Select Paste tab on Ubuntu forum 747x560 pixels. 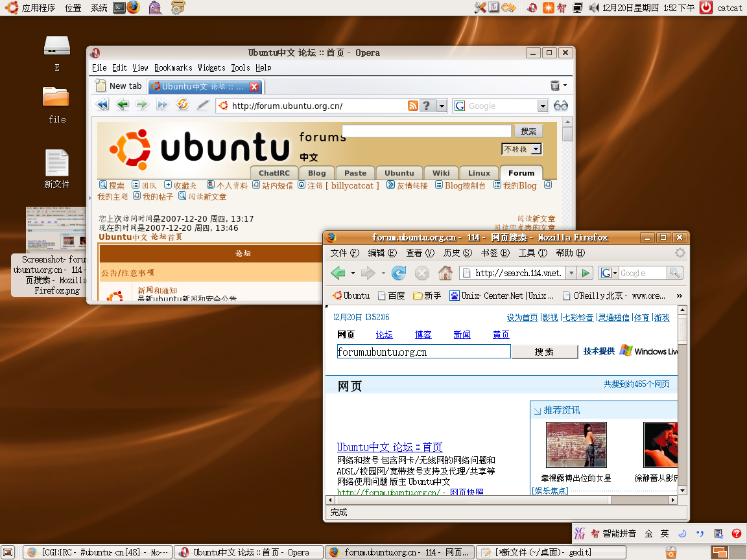tap(355, 173)
